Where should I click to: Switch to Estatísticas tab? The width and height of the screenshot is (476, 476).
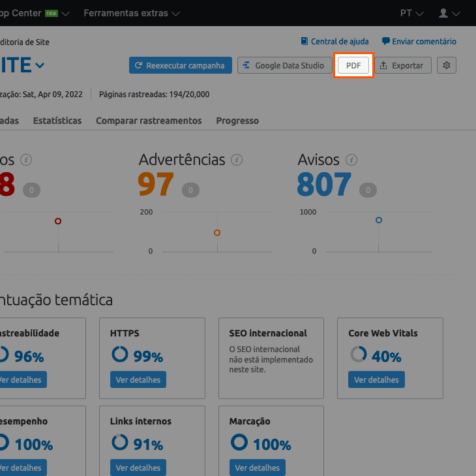point(57,121)
